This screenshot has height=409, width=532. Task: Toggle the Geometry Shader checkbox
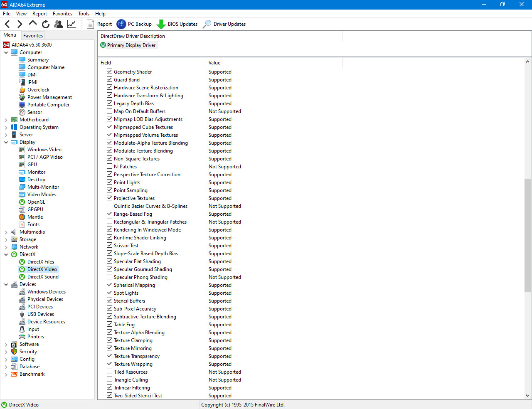point(110,71)
